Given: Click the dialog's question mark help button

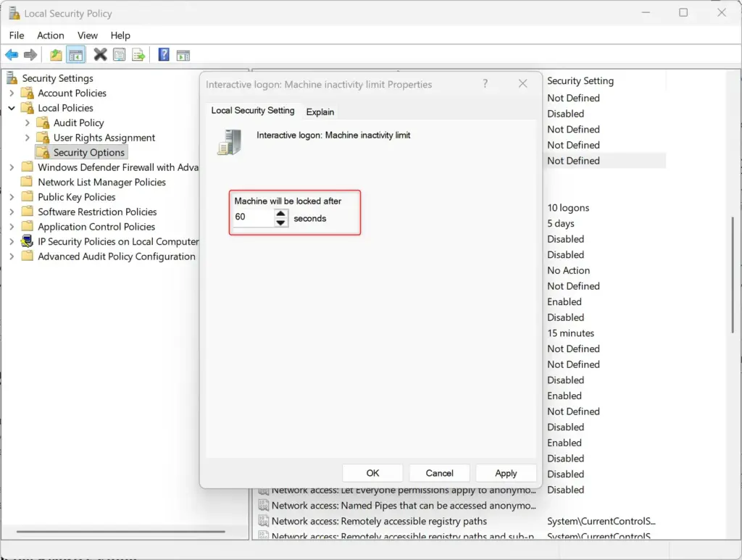Looking at the screenshot, I should pos(485,84).
